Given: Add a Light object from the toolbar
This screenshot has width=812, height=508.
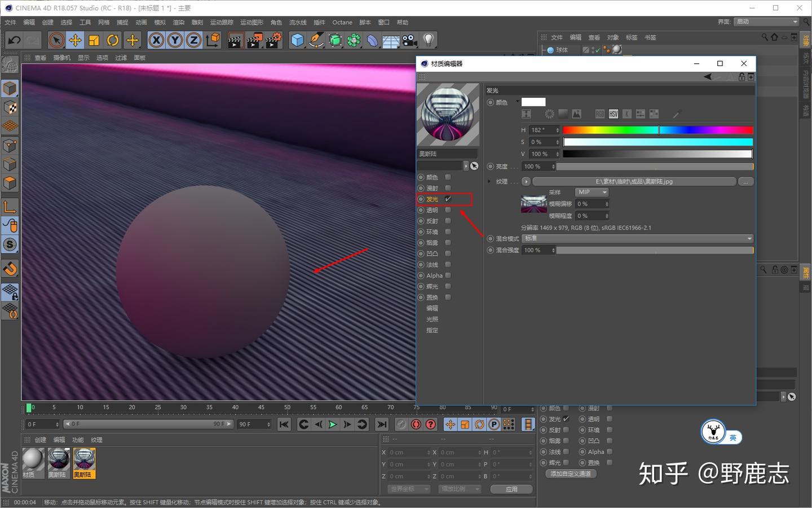Looking at the screenshot, I should (427, 40).
